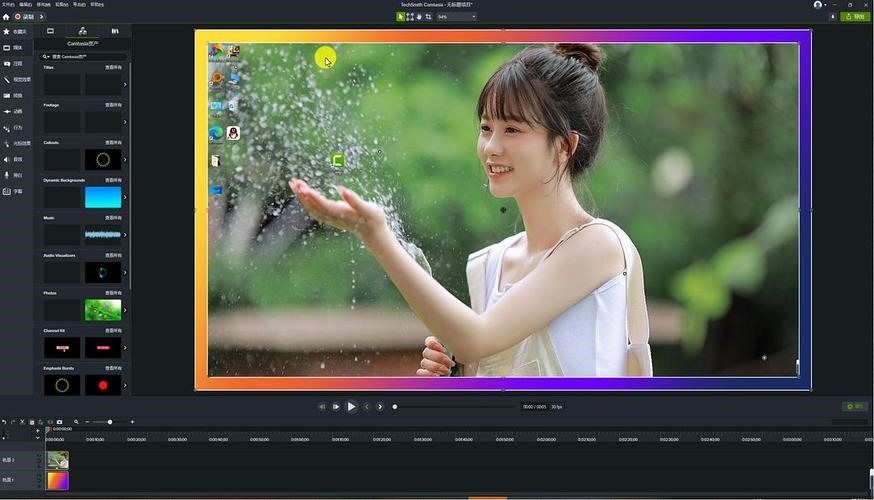Expand the Channel Kit row arrow
This screenshot has height=500, width=874.
pyautogui.click(x=125, y=348)
